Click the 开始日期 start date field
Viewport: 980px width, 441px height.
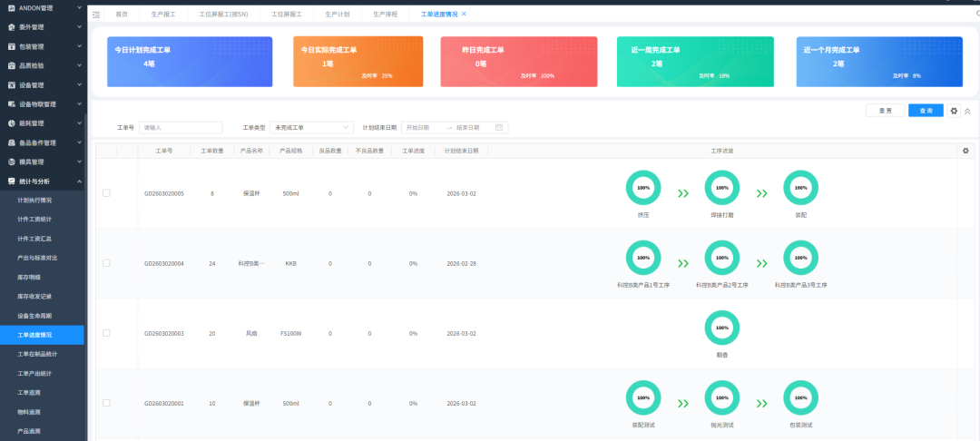point(423,127)
